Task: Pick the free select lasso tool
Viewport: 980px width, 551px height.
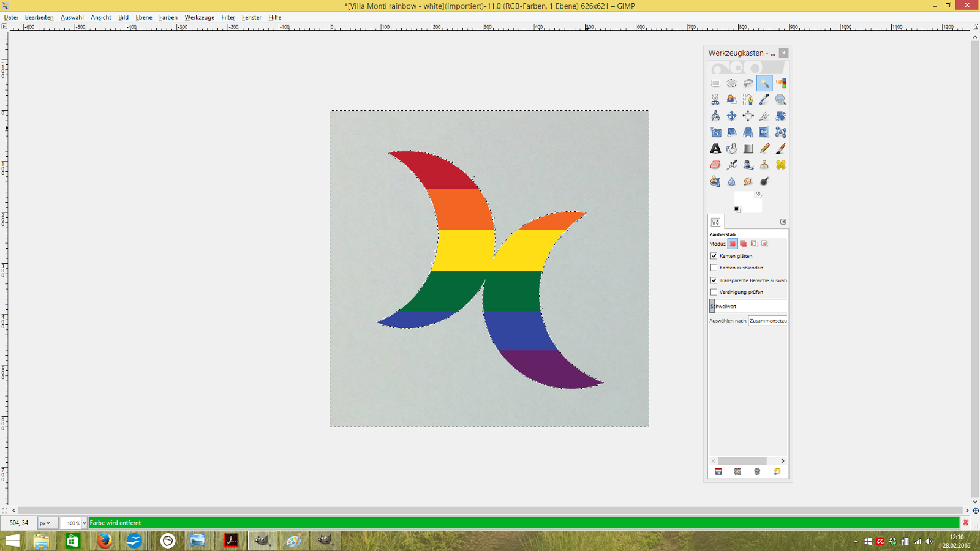Action: [x=748, y=83]
